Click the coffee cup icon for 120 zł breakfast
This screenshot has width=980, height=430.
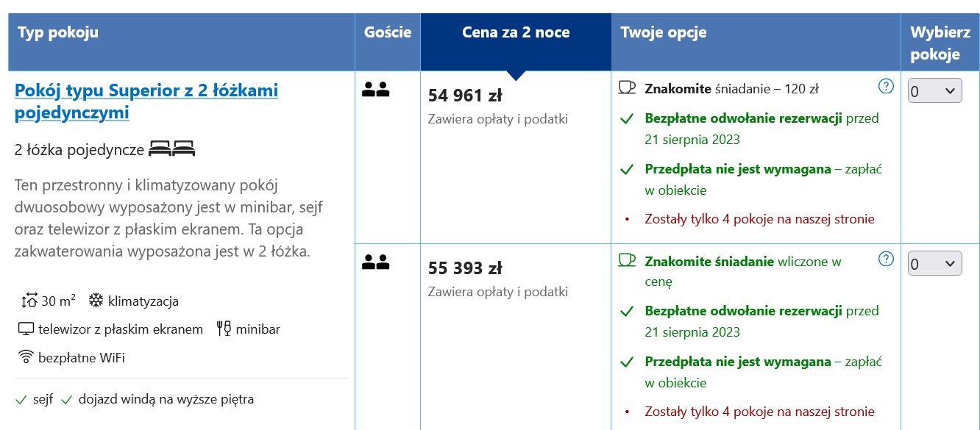tap(627, 88)
